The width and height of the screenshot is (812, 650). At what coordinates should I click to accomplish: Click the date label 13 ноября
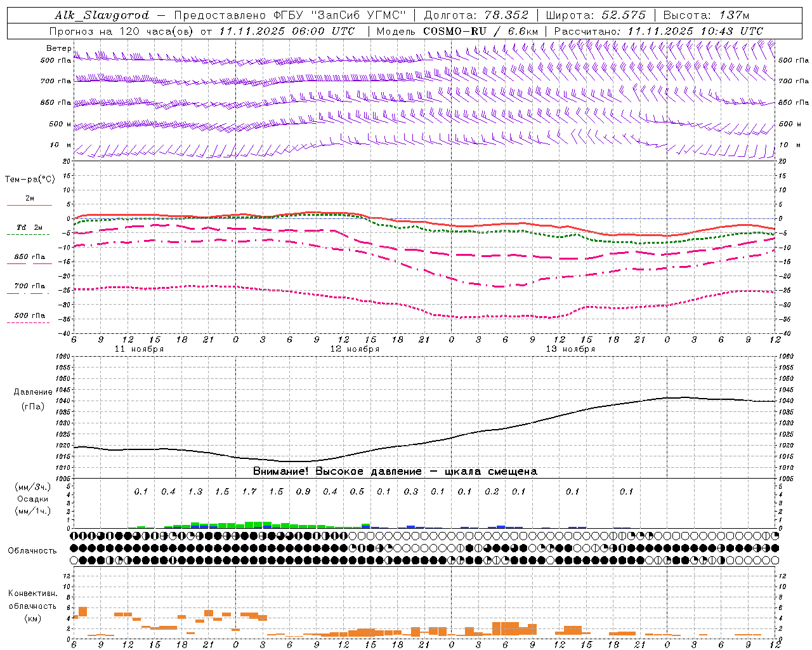point(570,349)
